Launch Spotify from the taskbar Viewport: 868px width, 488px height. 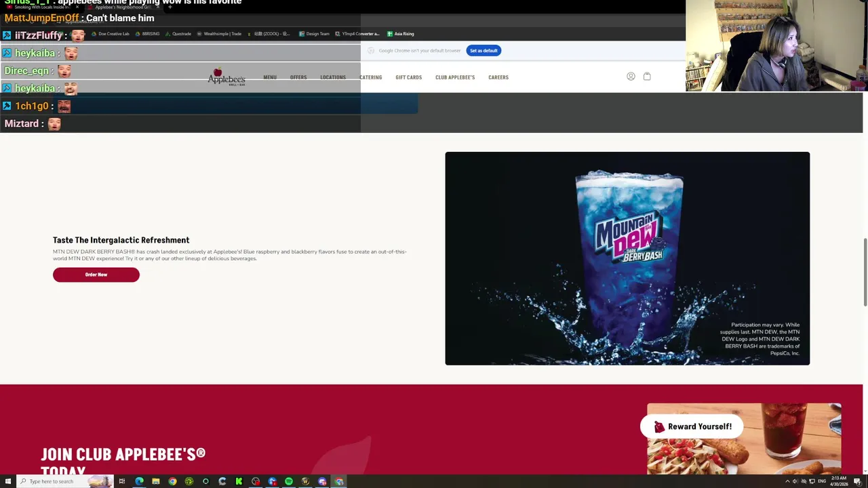(289, 481)
